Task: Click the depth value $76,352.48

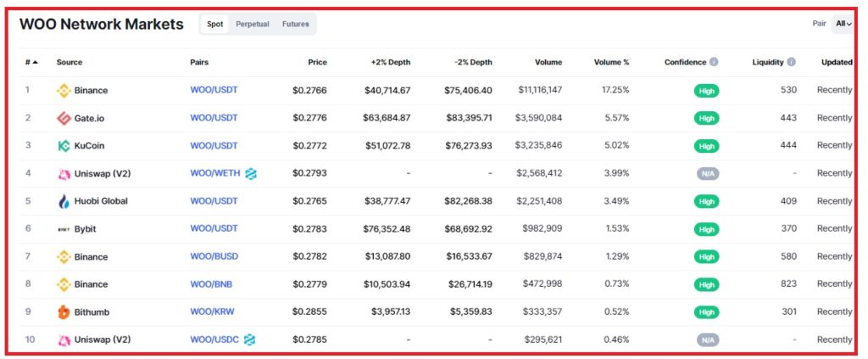Action: click(387, 228)
